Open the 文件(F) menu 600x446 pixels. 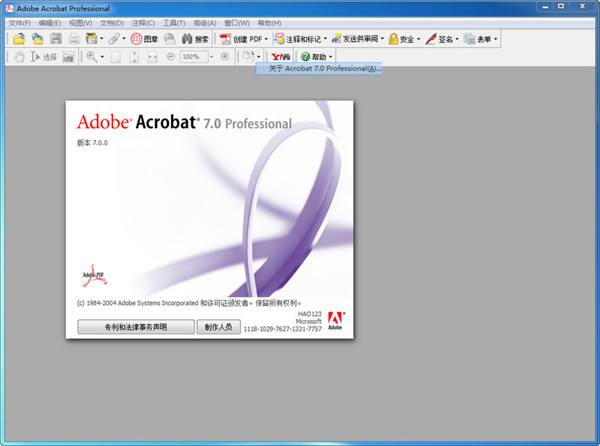pyautogui.click(x=20, y=22)
